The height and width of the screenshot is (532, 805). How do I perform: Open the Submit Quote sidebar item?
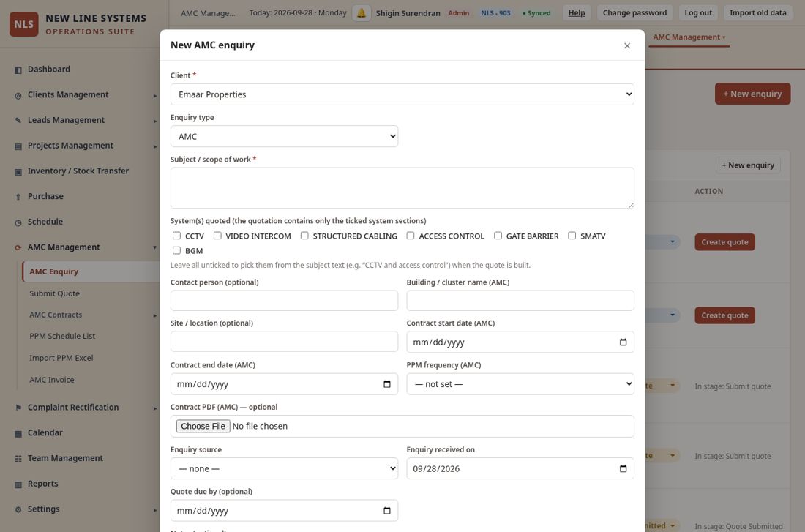[54, 293]
